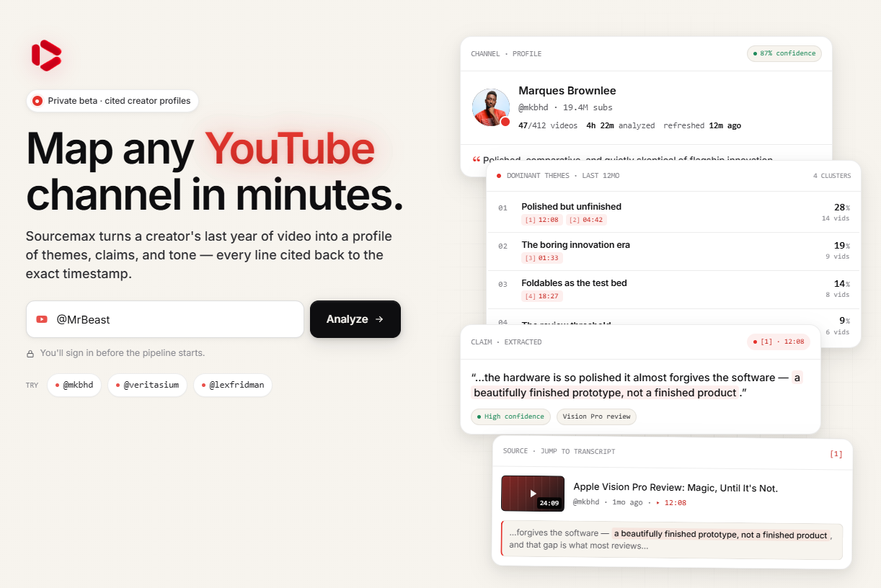
Task: Focus the channel handle input containing @MrBeast
Action: [165, 319]
